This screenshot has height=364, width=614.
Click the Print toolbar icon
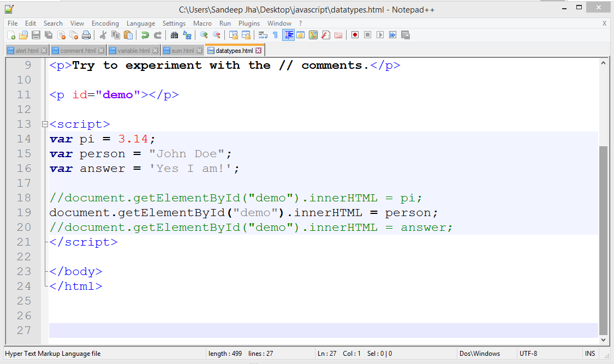pos(86,34)
